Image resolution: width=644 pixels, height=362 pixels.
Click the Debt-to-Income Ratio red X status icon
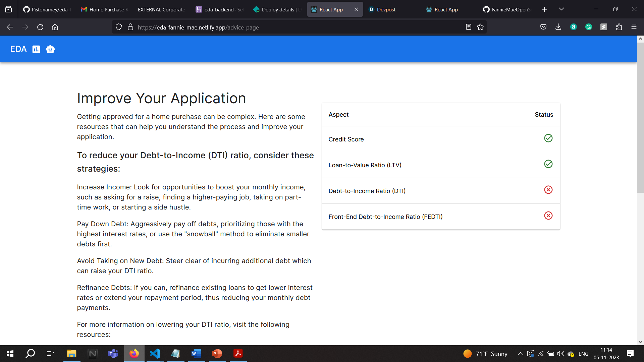pyautogui.click(x=548, y=190)
